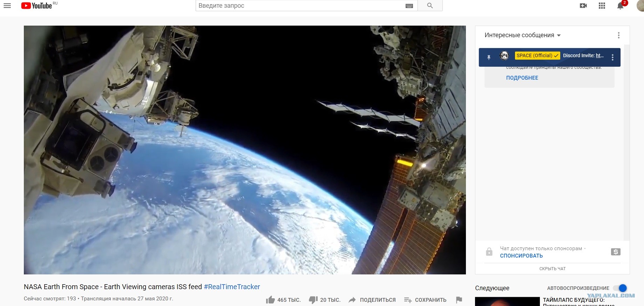The height and width of the screenshot is (306, 644).
Task: Toggle the Автовоспроизведение switch
Action: (620, 288)
